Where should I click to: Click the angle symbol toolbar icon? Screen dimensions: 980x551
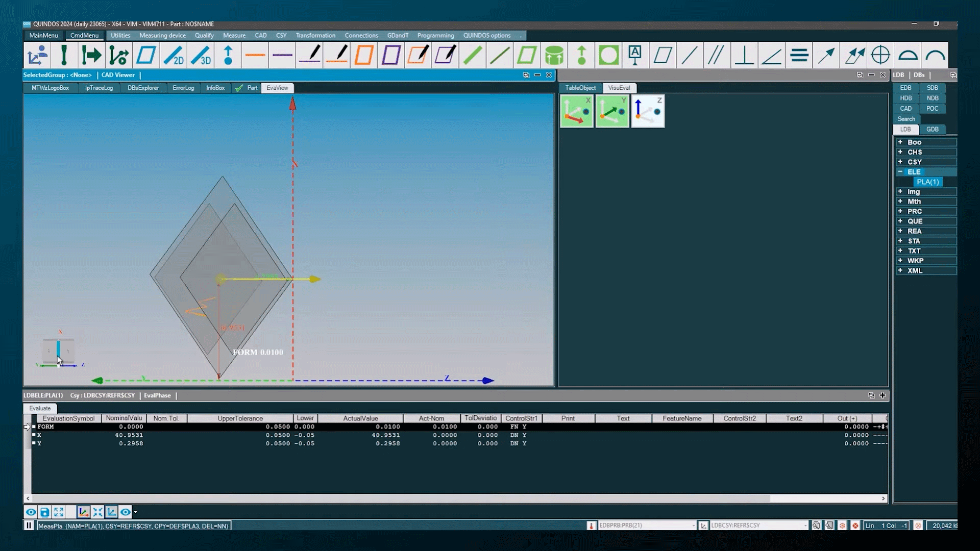(x=771, y=55)
